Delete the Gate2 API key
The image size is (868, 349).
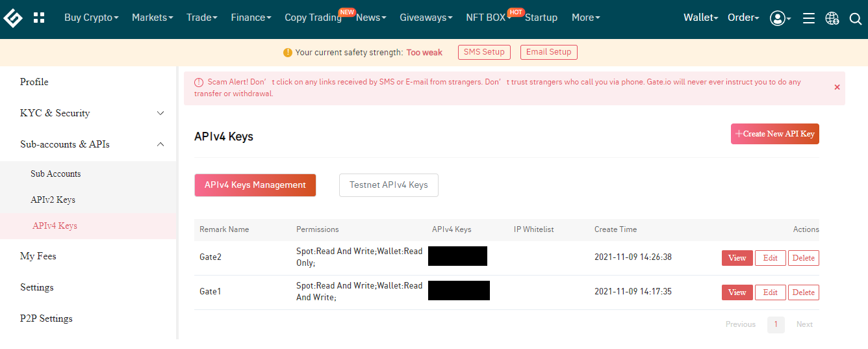click(x=804, y=258)
